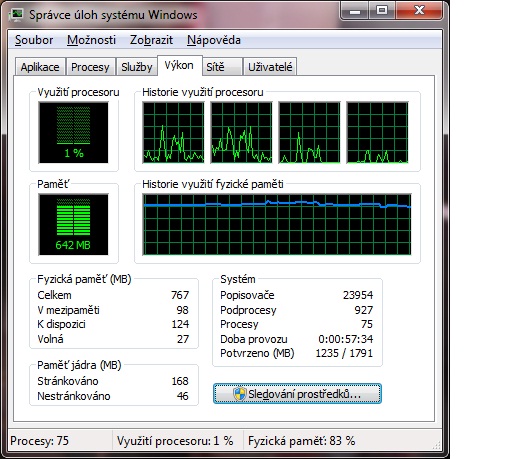This screenshot has height=459, width=524.
Task: Click the physical memory history graph
Action: click(277, 224)
